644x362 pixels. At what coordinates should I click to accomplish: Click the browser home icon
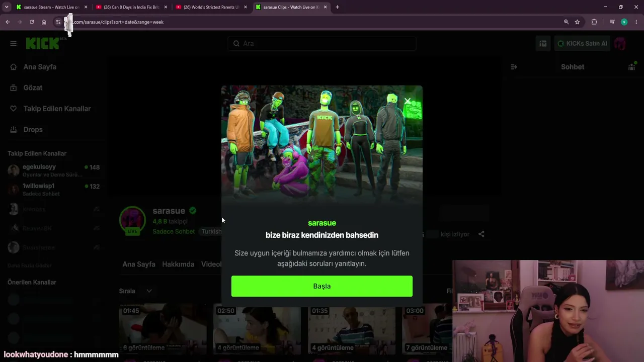(44, 22)
